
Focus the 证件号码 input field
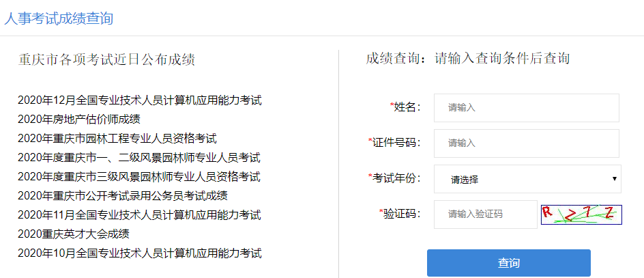point(526,143)
